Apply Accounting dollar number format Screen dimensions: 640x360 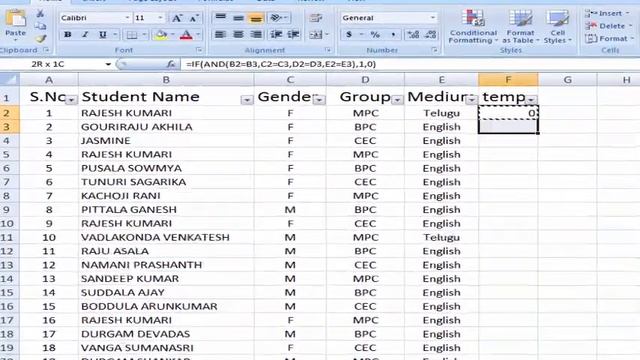[x=349, y=35]
